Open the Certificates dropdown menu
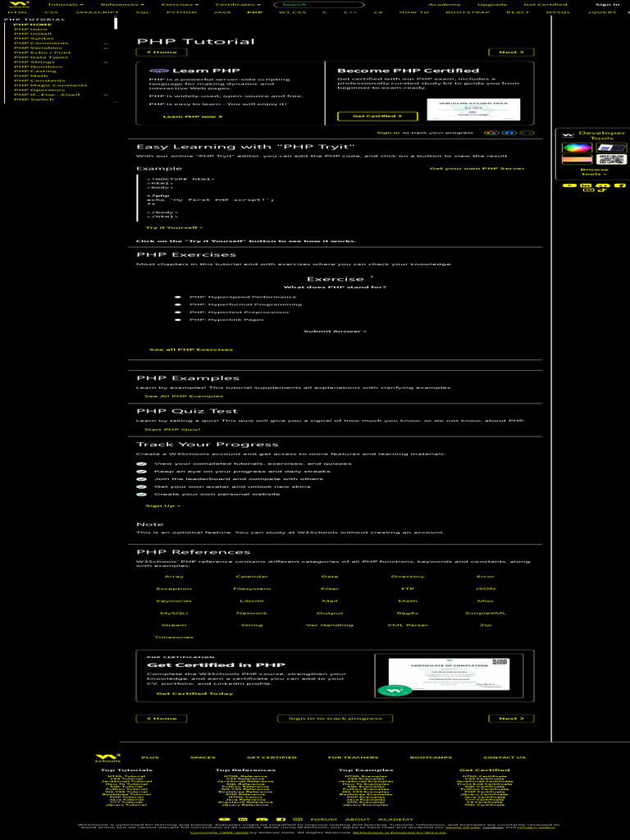 238,5
